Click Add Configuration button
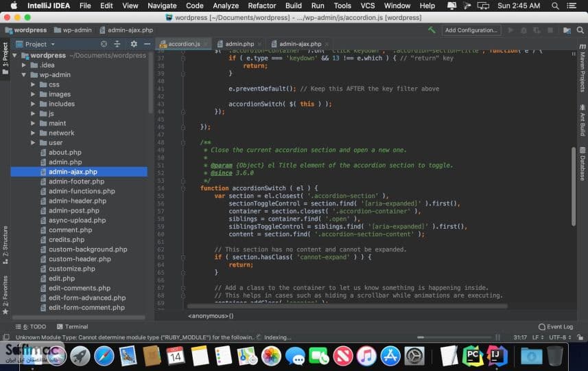Screen dimensions: 588x371 (471, 30)
